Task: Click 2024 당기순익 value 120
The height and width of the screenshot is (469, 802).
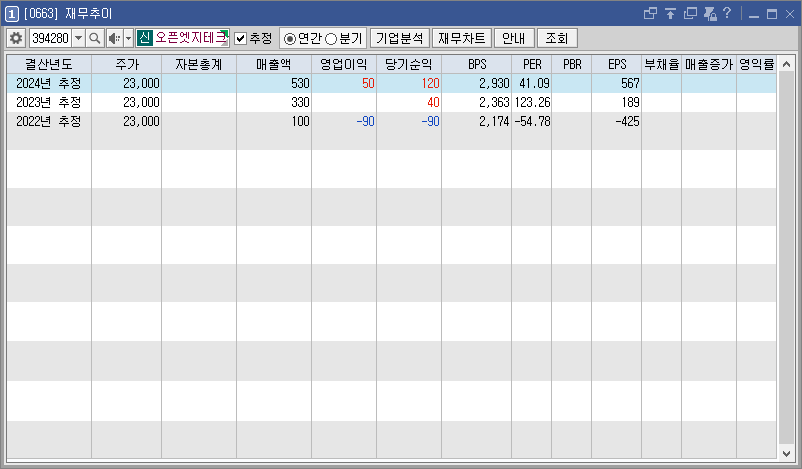Action: pyautogui.click(x=431, y=83)
